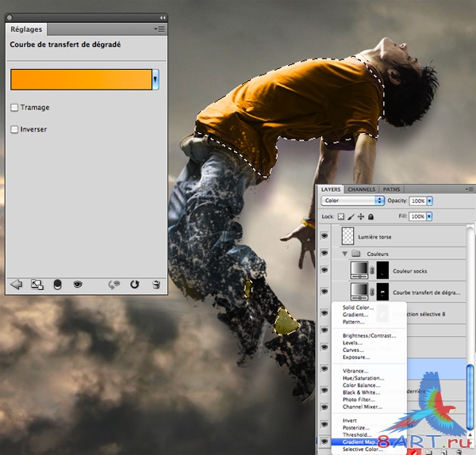476x455 pixels.
Task: Choose Photo Filter... from the menu
Action: click(359, 400)
